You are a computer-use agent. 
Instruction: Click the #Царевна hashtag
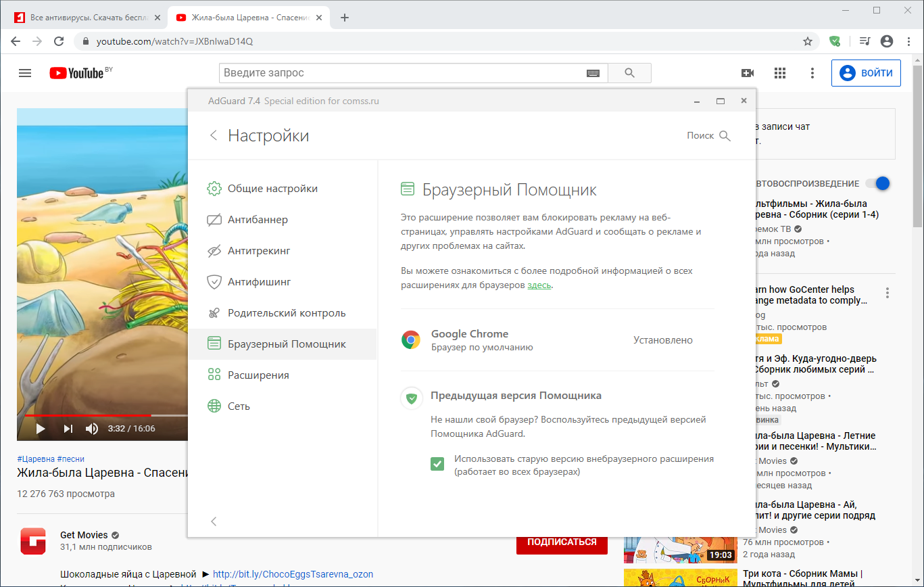coord(35,459)
